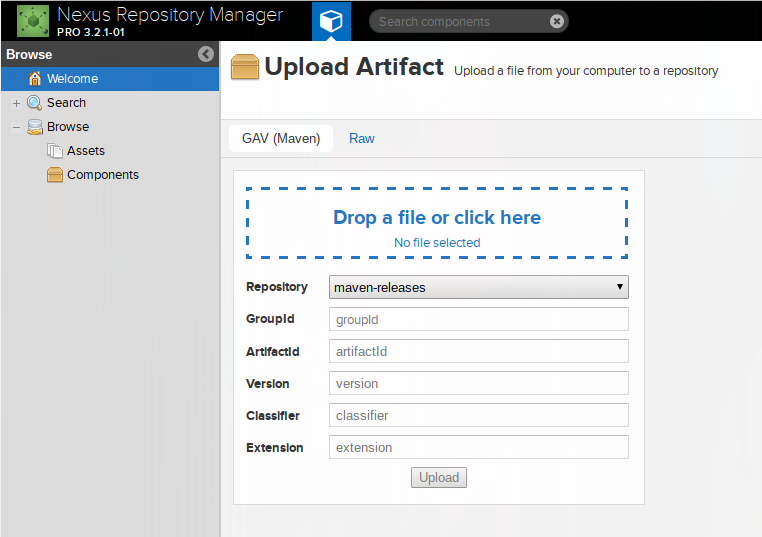Focus the Version input field
Viewport: 762px width, 537px height.
click(479, 383)
